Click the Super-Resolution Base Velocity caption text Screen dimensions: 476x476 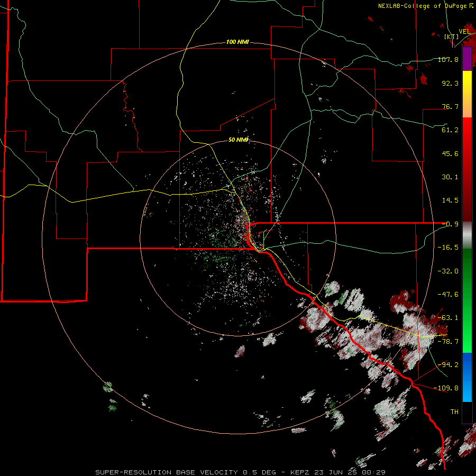241,472
